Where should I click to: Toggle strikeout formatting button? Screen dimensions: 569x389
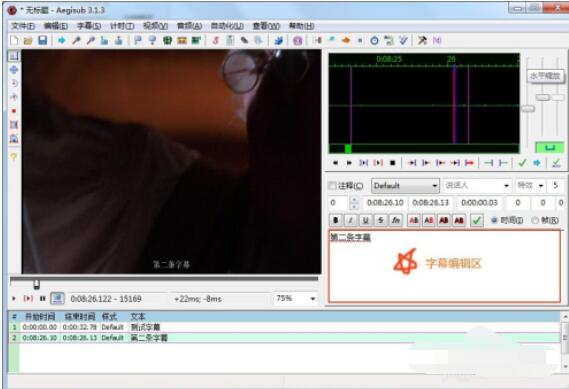coord(380,220)
